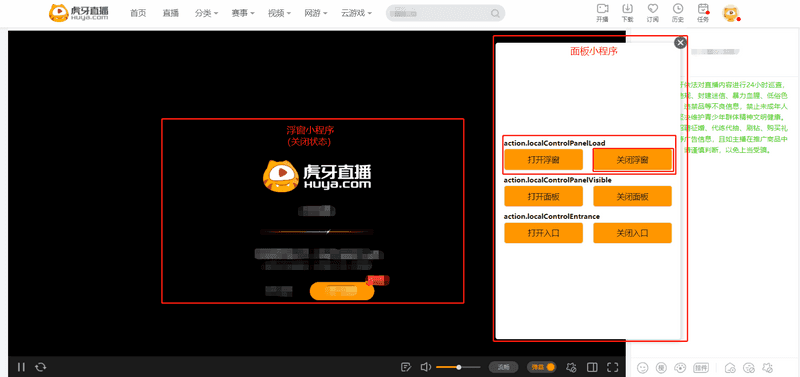800x377 pixels.
Task: Click the 打开面板 button
Action: point(543,196)
